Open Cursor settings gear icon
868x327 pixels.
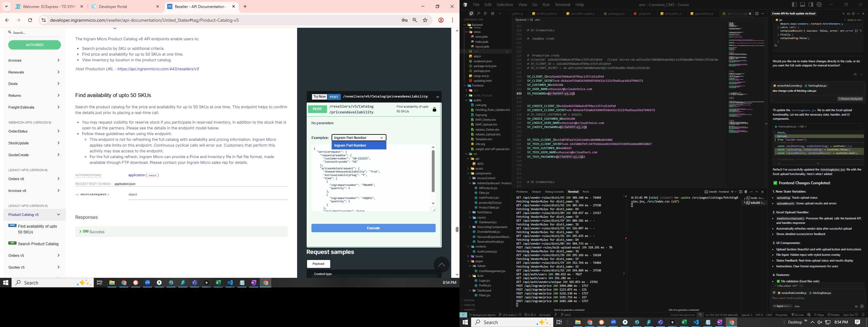point(819,4)
